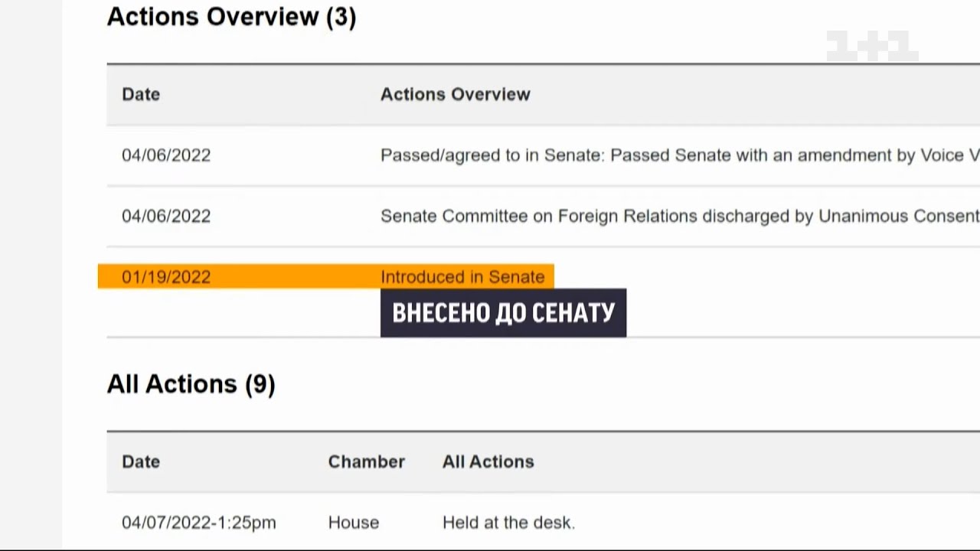Viewport: 980px width, 551px height.
Task: Select the "House" chamber cell
Action: coord(353,523)
